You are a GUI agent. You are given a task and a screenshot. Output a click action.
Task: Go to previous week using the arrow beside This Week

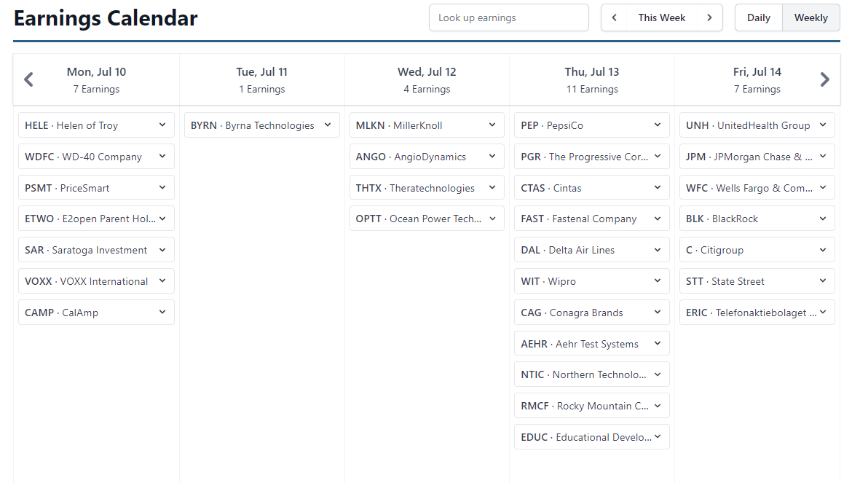[x=614, y=17]
